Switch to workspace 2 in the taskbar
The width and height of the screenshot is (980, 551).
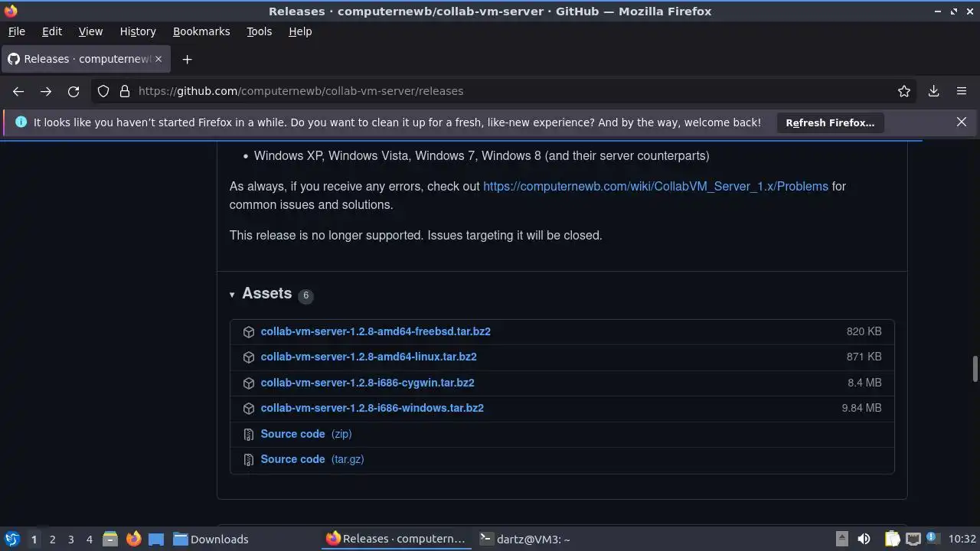pyautogui.click(x=52, y=540)
